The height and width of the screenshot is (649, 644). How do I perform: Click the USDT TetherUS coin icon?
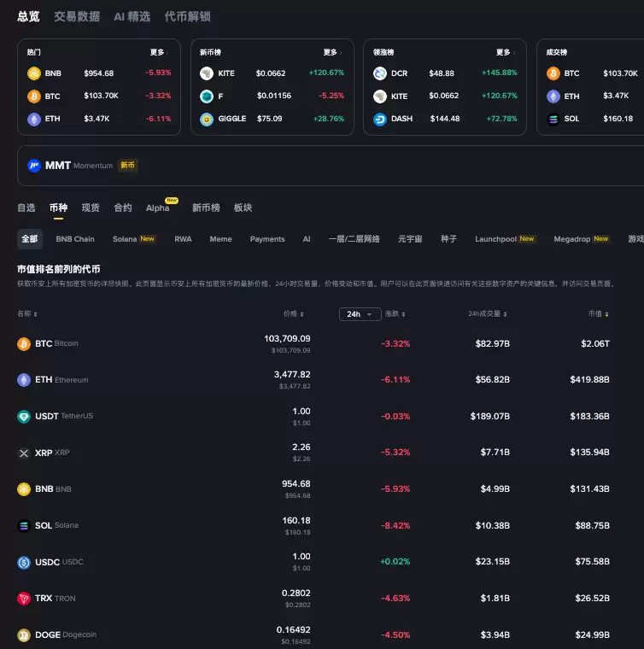point(24,417)
